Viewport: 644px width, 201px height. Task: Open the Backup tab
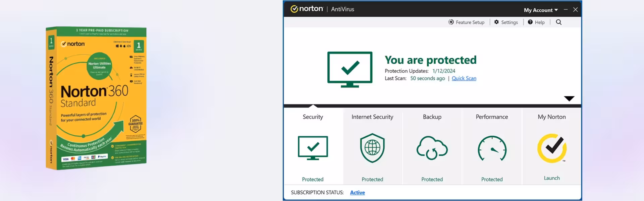[x=432, y=117]
